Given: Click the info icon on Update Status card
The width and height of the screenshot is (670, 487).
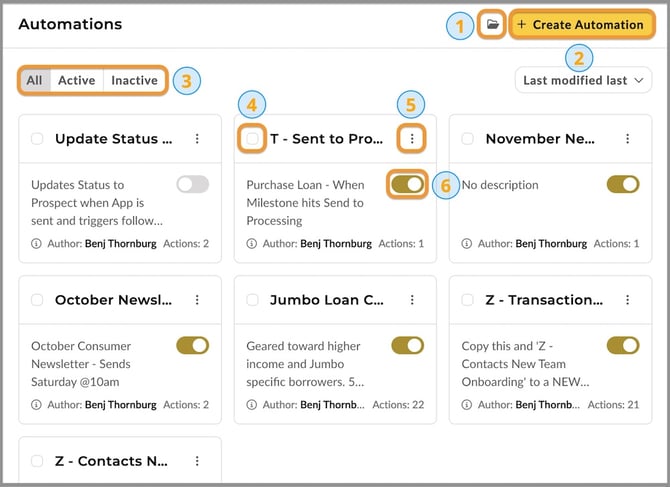Looking at the screenshot, I should tap(36, 244).
